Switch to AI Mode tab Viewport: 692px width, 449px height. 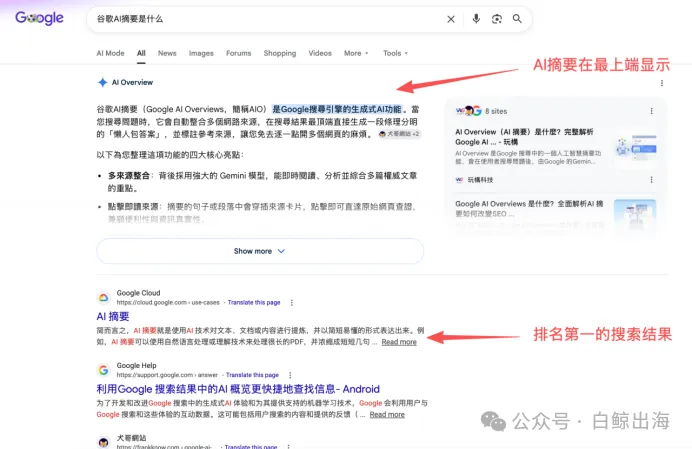[x=110, y=53]
